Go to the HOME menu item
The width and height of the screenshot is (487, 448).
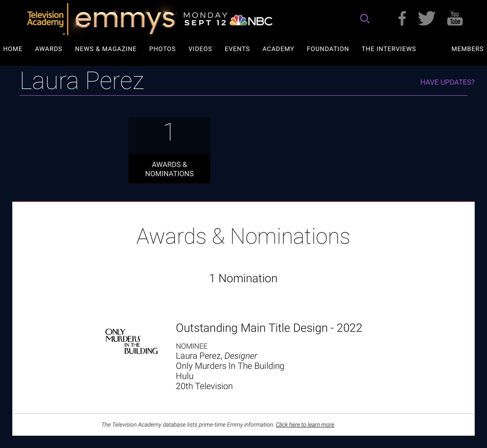13,49
